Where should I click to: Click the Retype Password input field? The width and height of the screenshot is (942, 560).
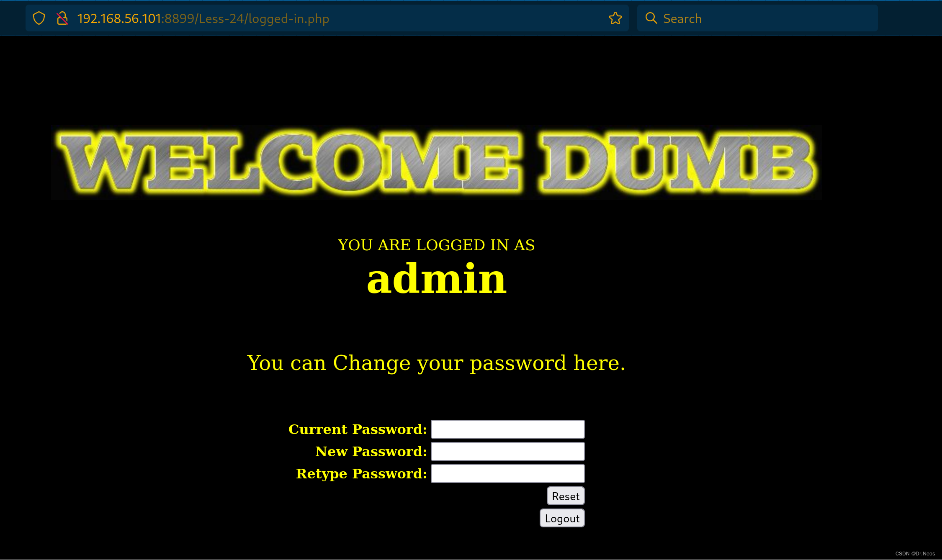(x=507, y=473)
